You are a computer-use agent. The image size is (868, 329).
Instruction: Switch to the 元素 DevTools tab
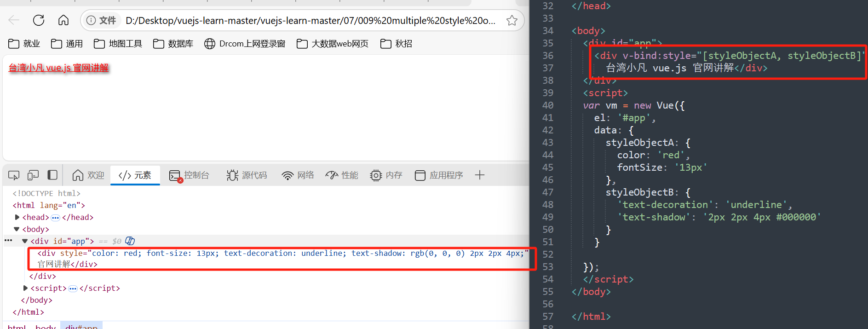[135, 175]
